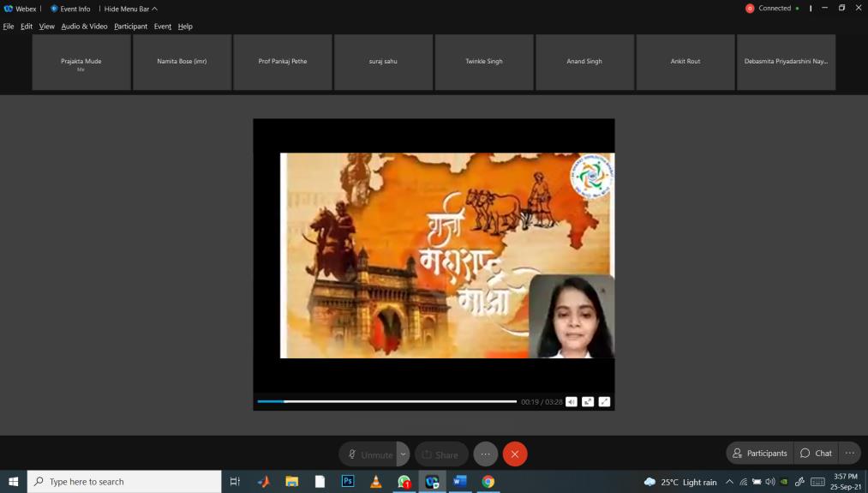This screenshot has height=493, width=868.
Task: Select Debasmita Priyadarshini participant tile
Action: (786, 62)
